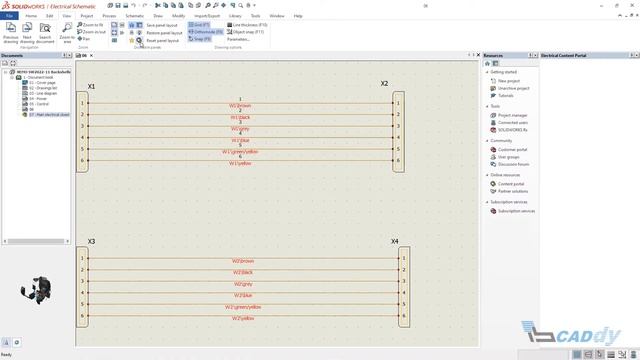Click the 3D assembly preview thumbnail
This screenshot has height=360, width=640.
click(x=37, y=289)
